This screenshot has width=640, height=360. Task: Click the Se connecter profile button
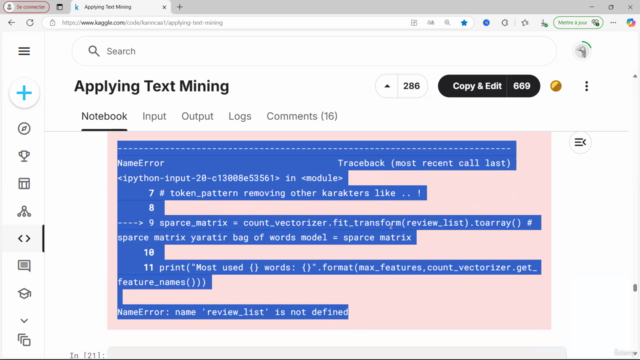point(27,7)
